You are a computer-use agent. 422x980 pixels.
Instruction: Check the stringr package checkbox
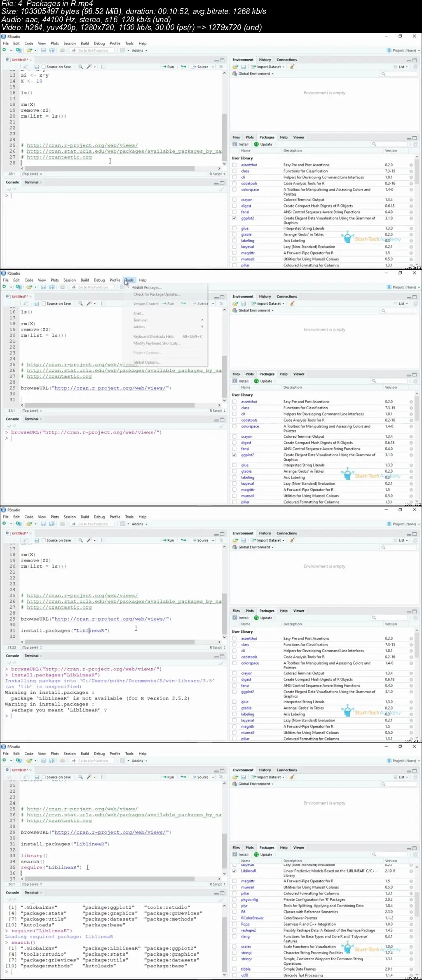(x=234, y=959)
